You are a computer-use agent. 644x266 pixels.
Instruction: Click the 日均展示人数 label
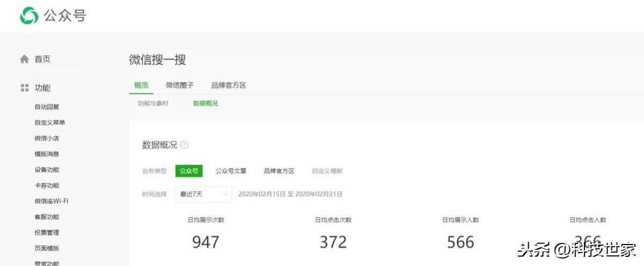[x=460, y=220]
